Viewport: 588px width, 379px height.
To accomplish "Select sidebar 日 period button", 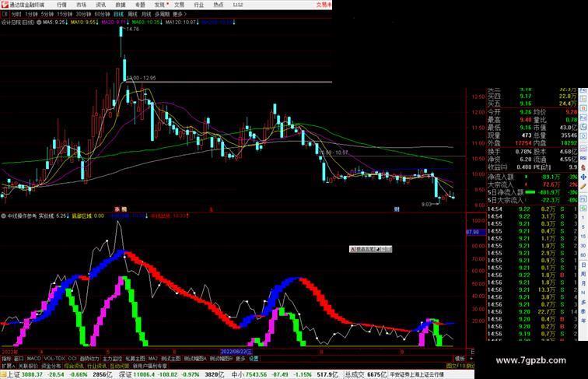I will [583, 265].
